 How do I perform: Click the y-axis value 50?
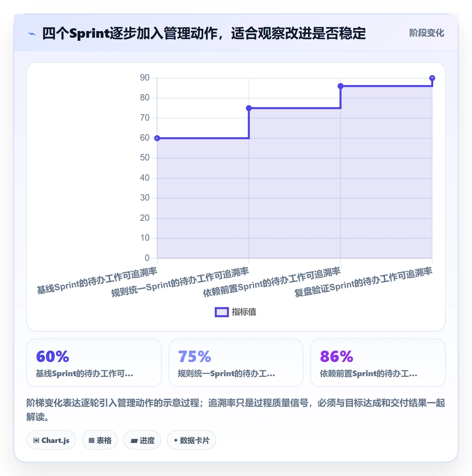click(145, 158)
